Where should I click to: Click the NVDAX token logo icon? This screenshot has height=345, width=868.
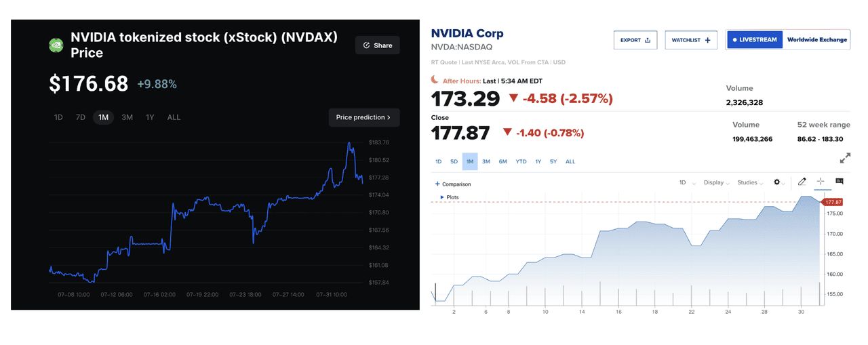click(56, 45)
